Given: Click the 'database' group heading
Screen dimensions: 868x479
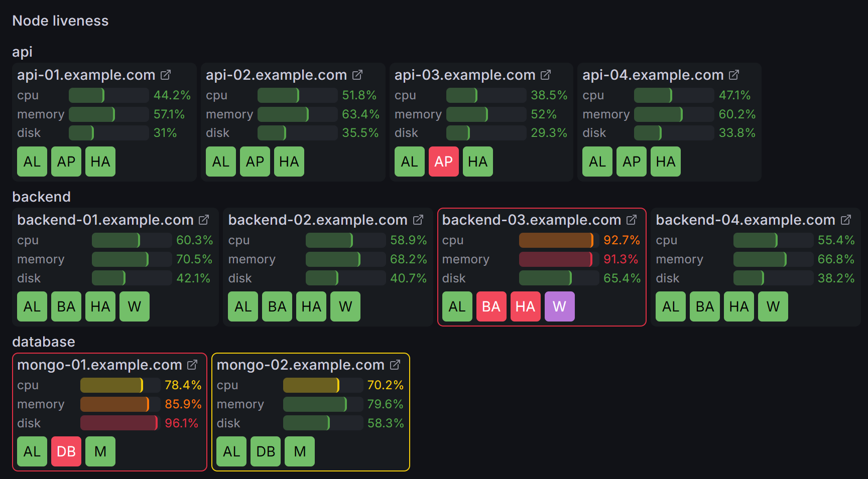Looking at the screenshot, I should [44, 342].
